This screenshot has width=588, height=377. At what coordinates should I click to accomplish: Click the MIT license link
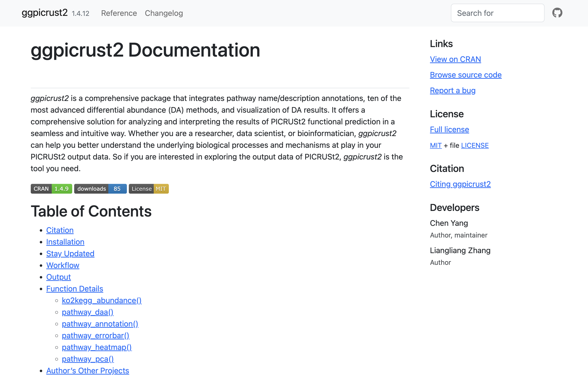pyautogui.click(x=436, y=145)
